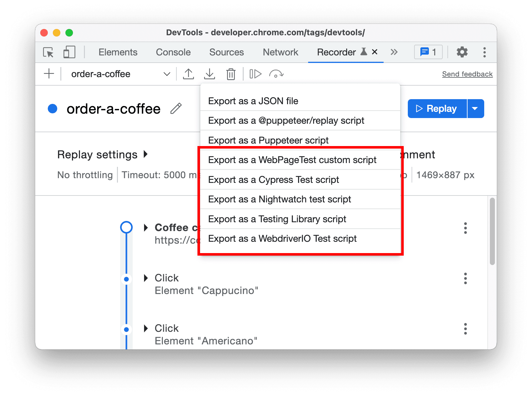Open DevTools settings with the gear icon
The image size is (532, 396).
tap(462, 52)
